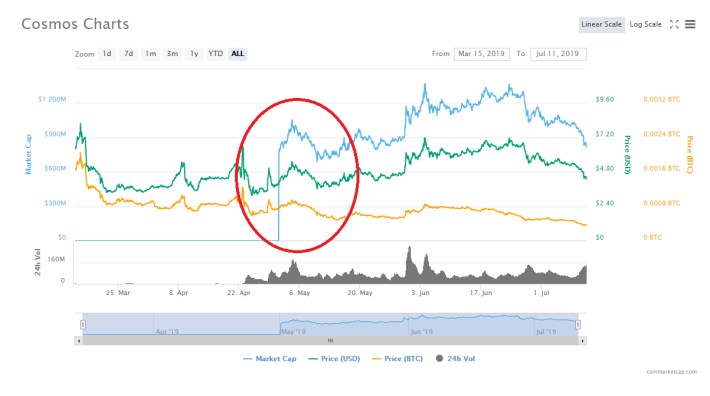Click the 160M volume axis label

click(x=56, y=259)
